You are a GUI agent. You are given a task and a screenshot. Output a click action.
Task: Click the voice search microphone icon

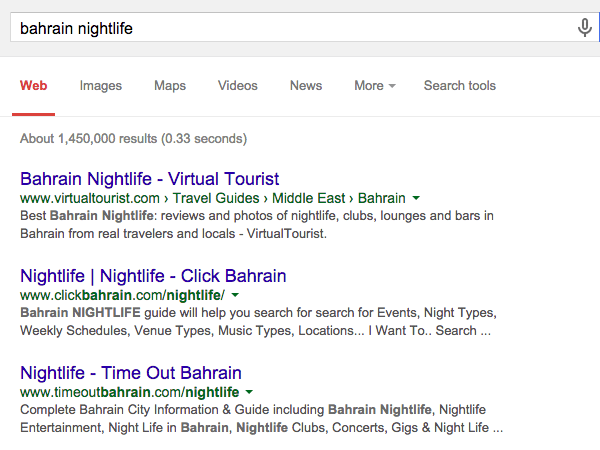[585, 28]
